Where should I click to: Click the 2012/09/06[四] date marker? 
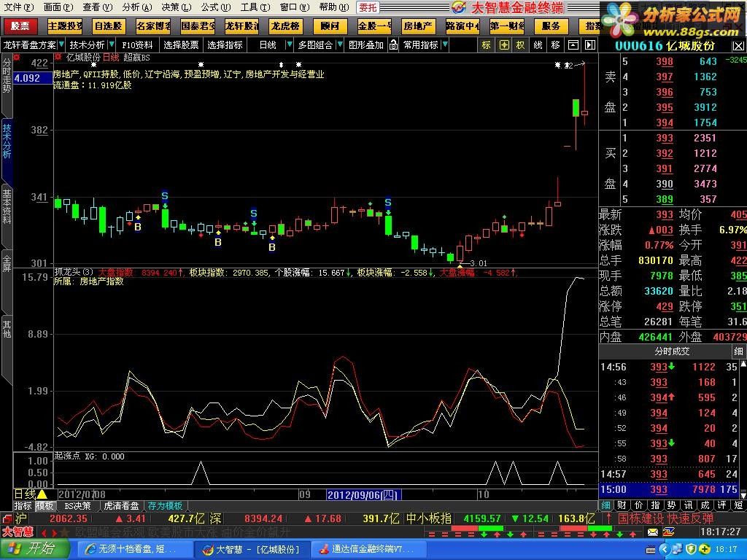(363, 495)
